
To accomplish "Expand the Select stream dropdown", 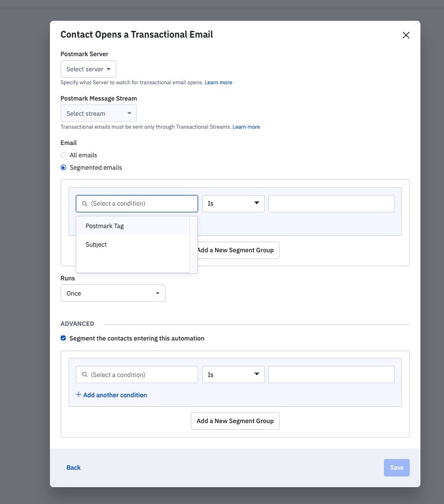I will (98, 113).
